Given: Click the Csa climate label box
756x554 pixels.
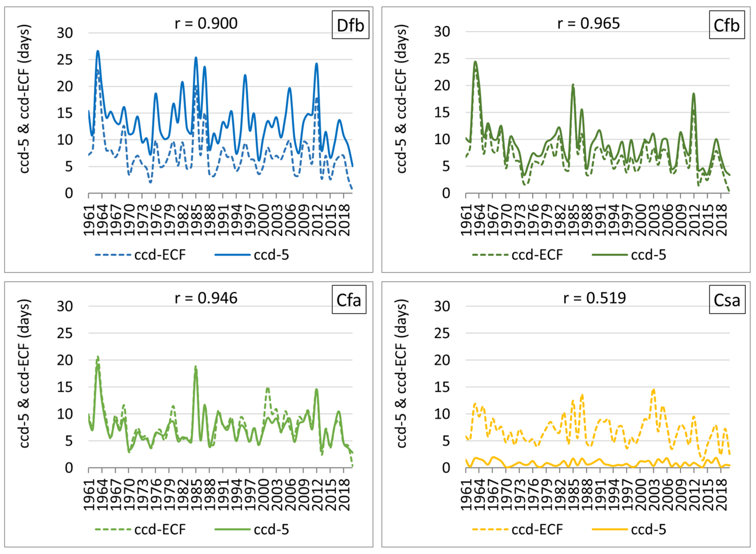Looking at the screenshot, I should (727, 300).
